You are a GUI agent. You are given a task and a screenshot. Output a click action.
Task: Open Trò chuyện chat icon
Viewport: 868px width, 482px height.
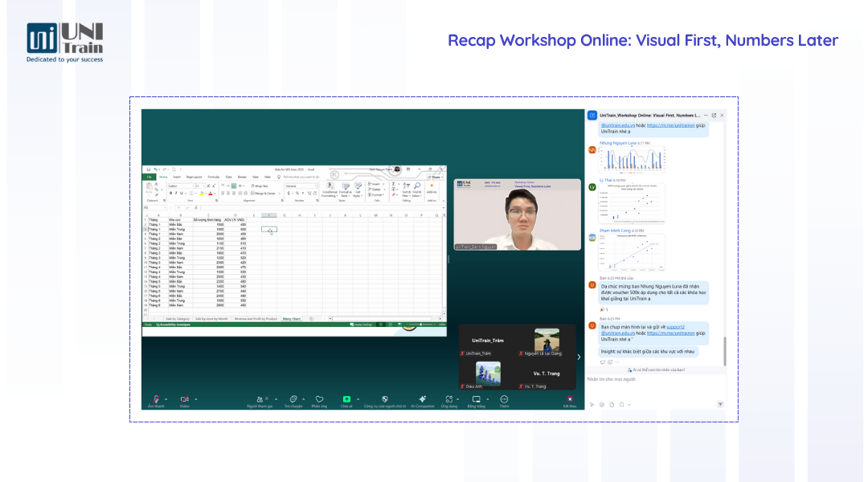293,399
